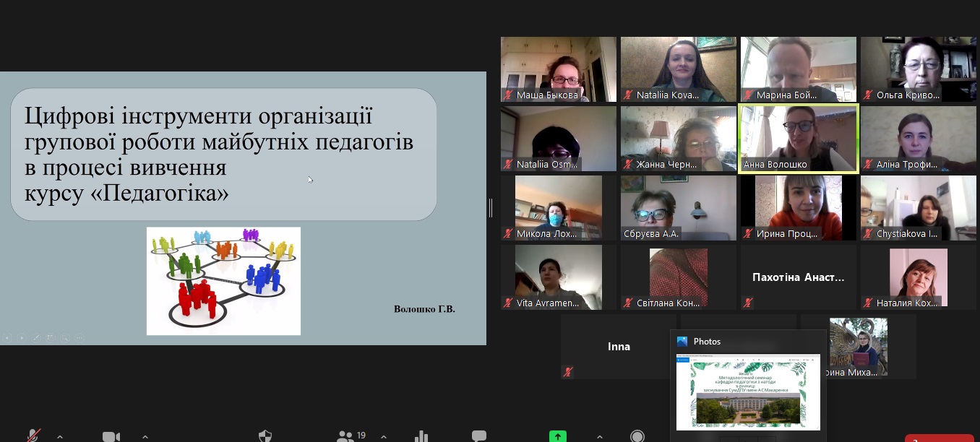Open see all slides icon on slideshow
This screenshot has height=442, width=980.
click(x=51, y=337)
